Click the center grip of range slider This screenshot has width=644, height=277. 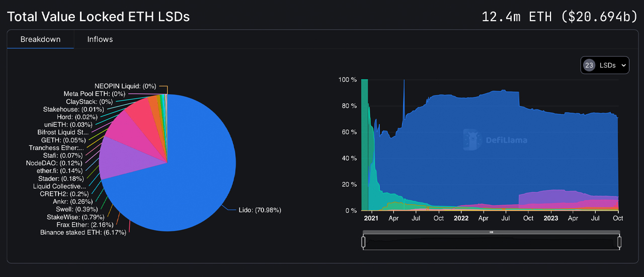pyautogui.click(x=491, y=232)
